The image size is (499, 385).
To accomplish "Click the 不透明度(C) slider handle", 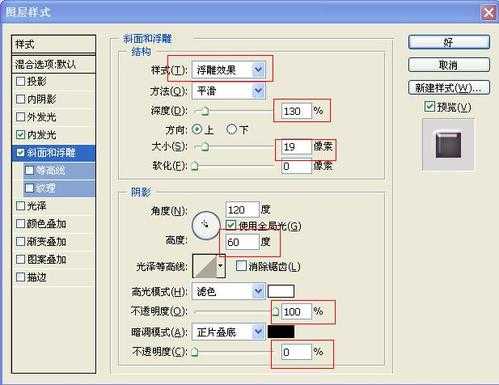I will (x=195, y=352).
